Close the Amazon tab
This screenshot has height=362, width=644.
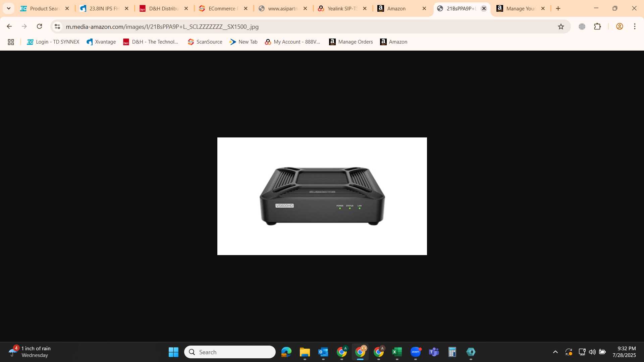(x=424, y=8)
